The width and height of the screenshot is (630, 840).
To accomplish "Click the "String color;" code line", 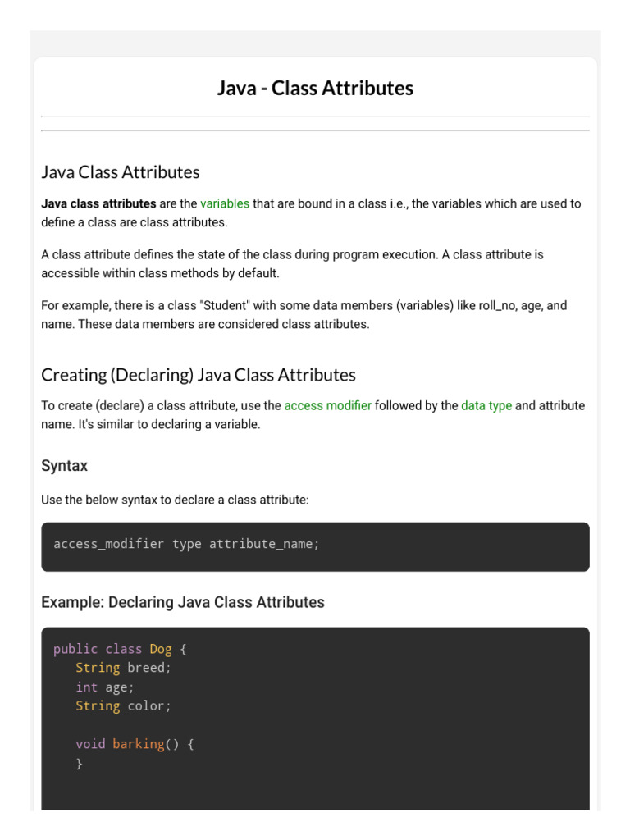I will coord(123,705).
